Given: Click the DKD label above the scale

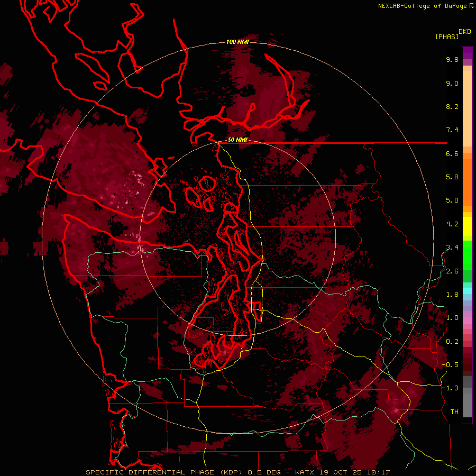Looking at the screenshot, I should 465,32.
